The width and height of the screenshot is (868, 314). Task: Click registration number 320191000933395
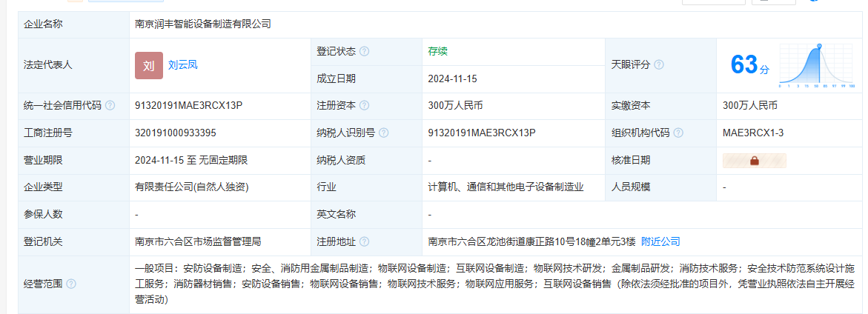[x=176, y=133]
